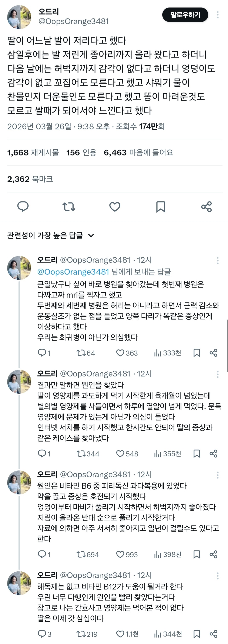Share the reply mentioning 비타민 B12
The image size is (228, 644).
click(x=213, y=634)
